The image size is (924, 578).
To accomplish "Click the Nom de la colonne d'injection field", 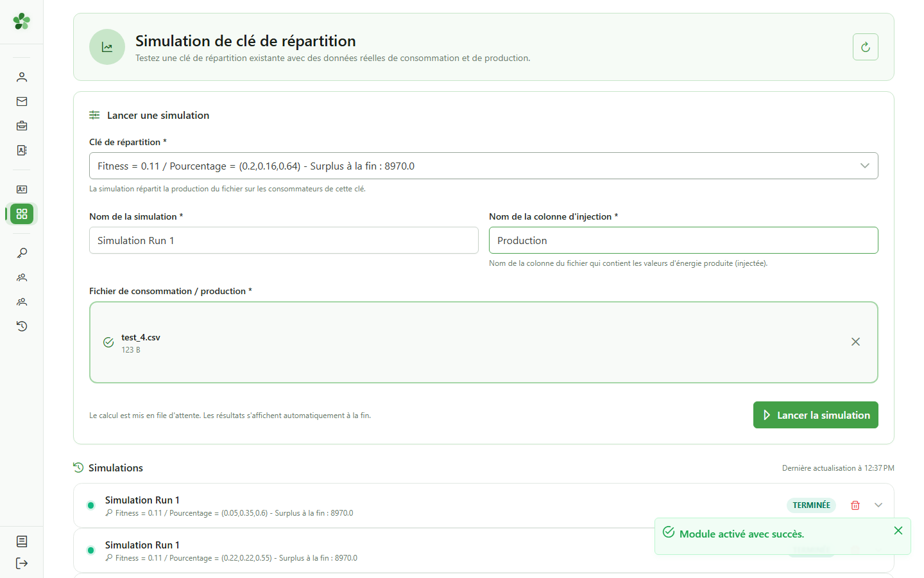I will point(683,240).
